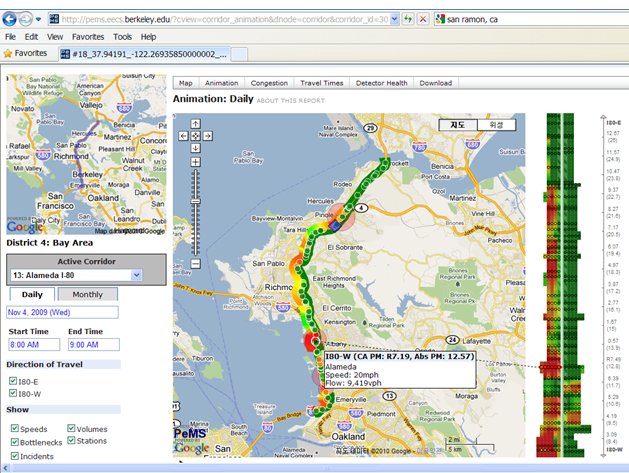Open the End Time 9:00 AM selector
Viewport: 629px width, 473px height.
93,344
